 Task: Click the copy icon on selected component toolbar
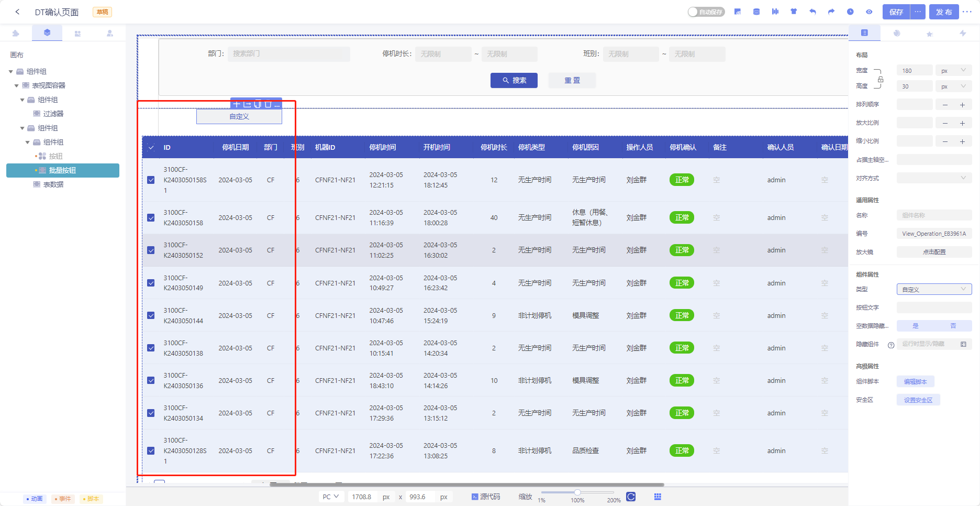(x=258, y=104)
